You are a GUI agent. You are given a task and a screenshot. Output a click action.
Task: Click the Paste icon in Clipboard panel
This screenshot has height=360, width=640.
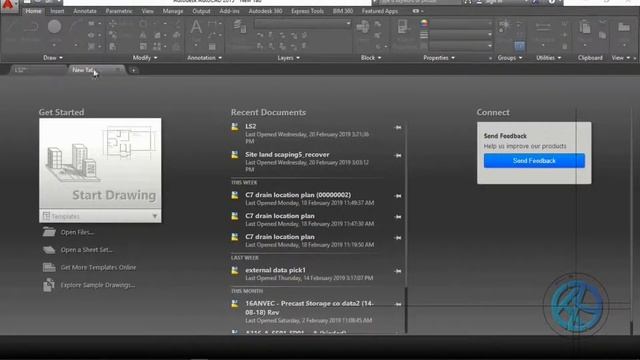click(585, 28)
